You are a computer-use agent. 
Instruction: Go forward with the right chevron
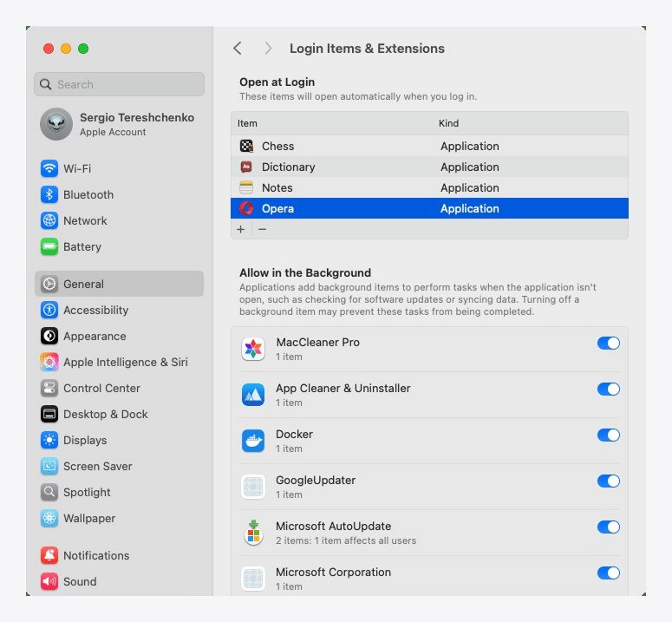pyautogui.click(x=268, y=49)
